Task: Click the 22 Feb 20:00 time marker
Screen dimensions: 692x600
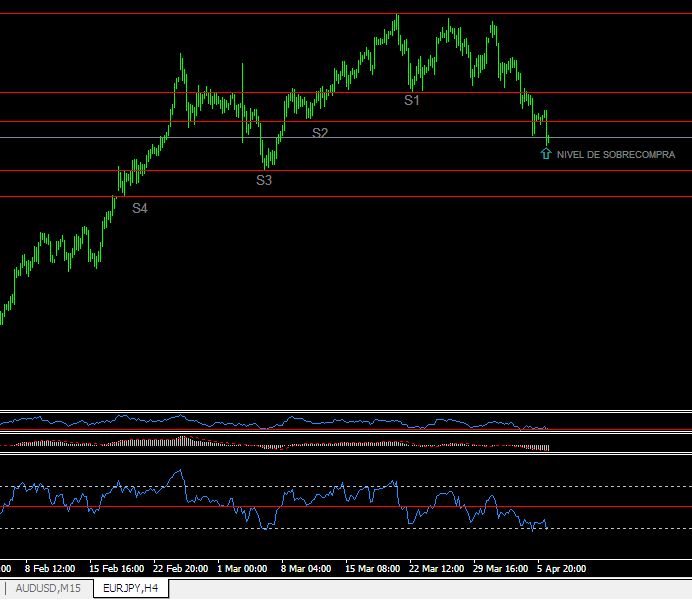Action: [180, 569]
